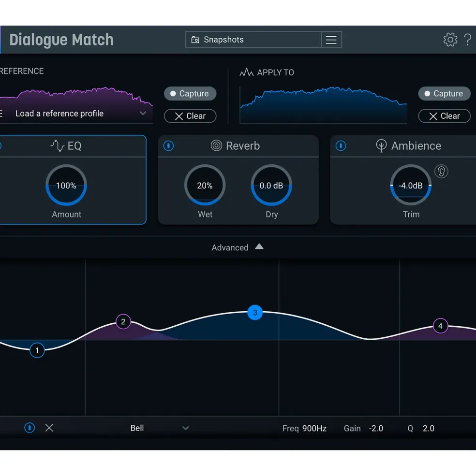Screen dimensions: 476x476
Task: Click the EQ Amount knob
Action: (66, 185)
